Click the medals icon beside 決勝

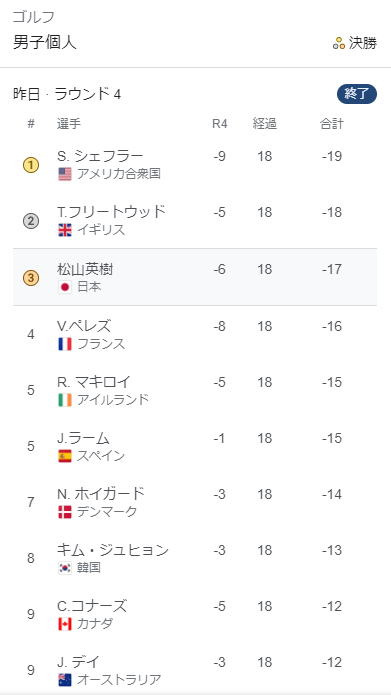pos(339,43)
